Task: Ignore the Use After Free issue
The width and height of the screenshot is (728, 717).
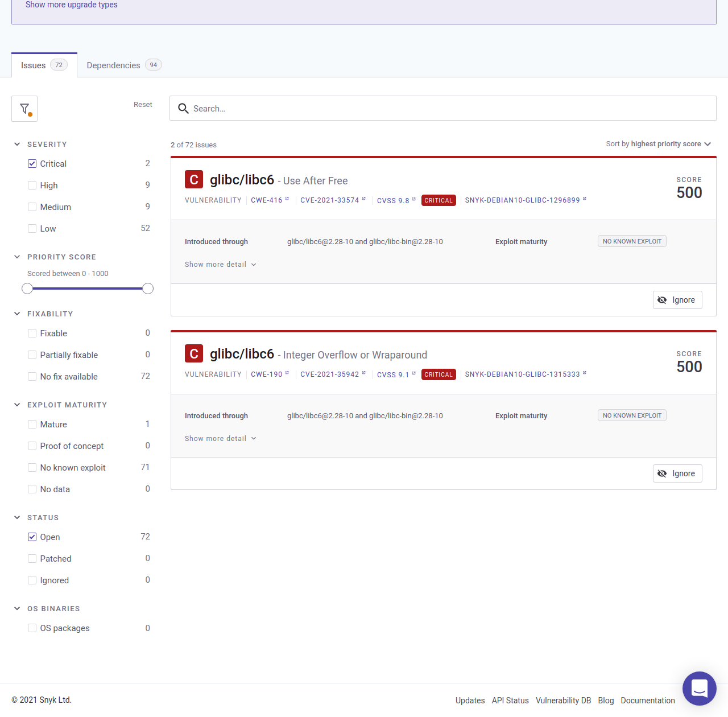Action: 677,300
